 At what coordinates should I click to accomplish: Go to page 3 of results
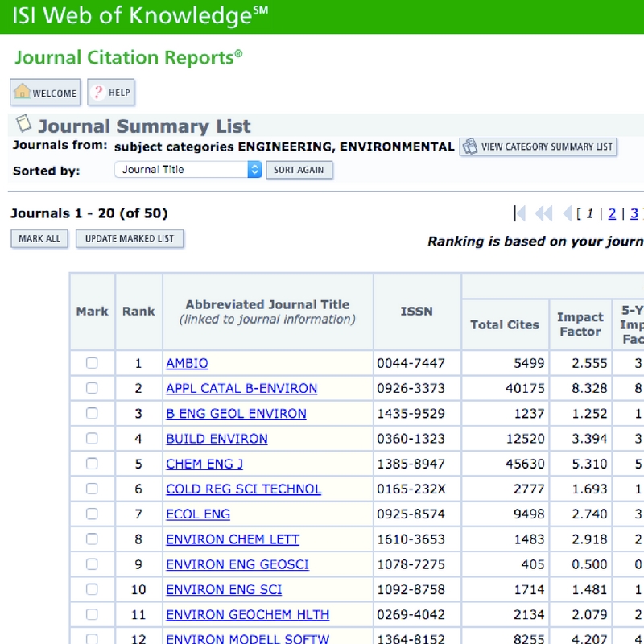pyautogui.click(x=634, y=213)
